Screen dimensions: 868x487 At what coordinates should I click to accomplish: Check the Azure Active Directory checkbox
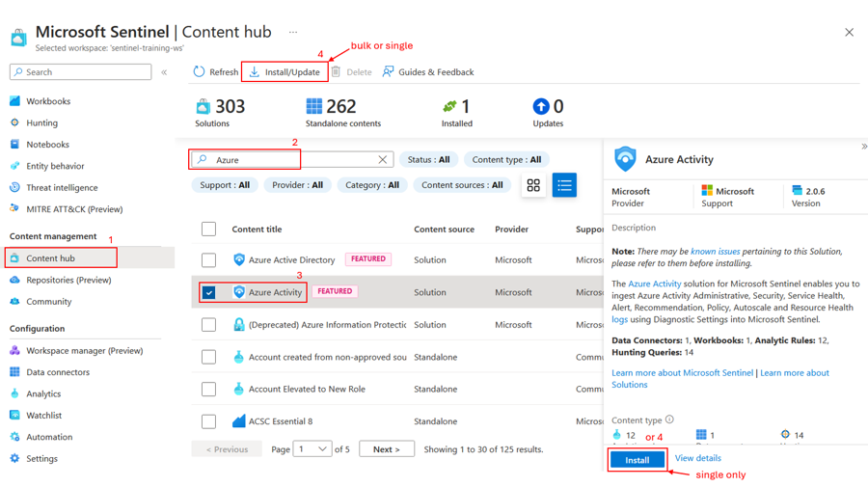(x=208, y=260)
